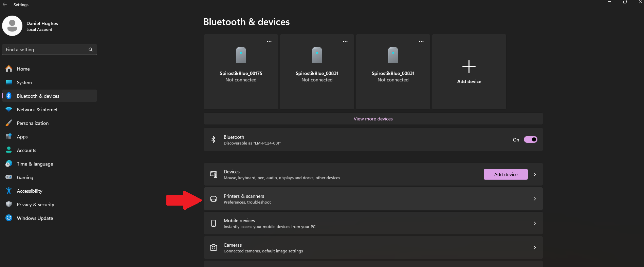Expand the Printers & scanners chevron

(535, 199)
